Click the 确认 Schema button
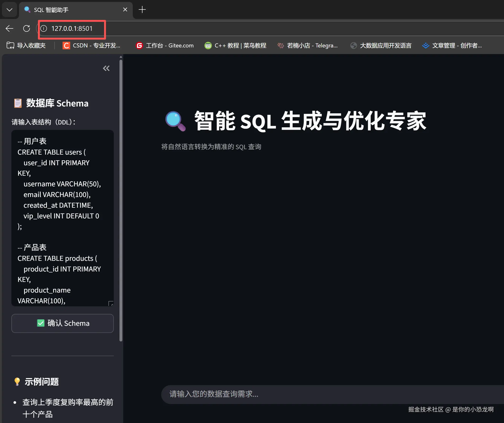 [x=62, y=323]
